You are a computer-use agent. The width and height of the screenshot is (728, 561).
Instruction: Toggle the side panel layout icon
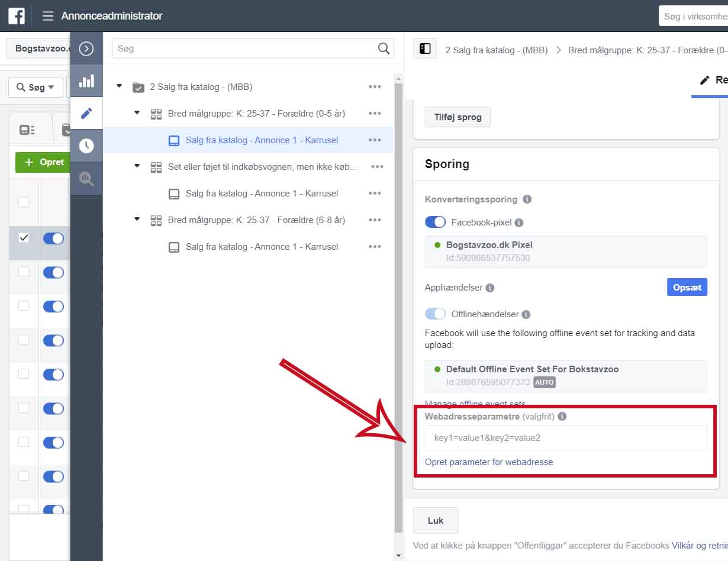pyautogui.click(x=425, y=49)
